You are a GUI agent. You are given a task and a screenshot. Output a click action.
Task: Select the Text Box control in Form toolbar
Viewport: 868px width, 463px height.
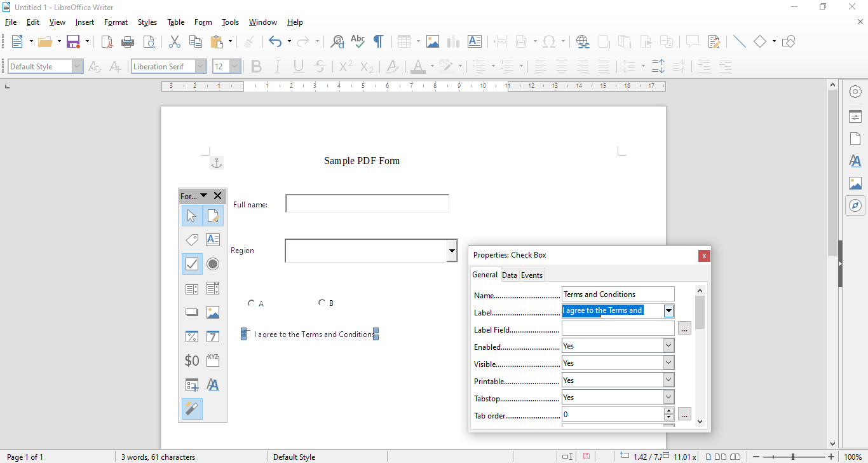click(212, 240)
